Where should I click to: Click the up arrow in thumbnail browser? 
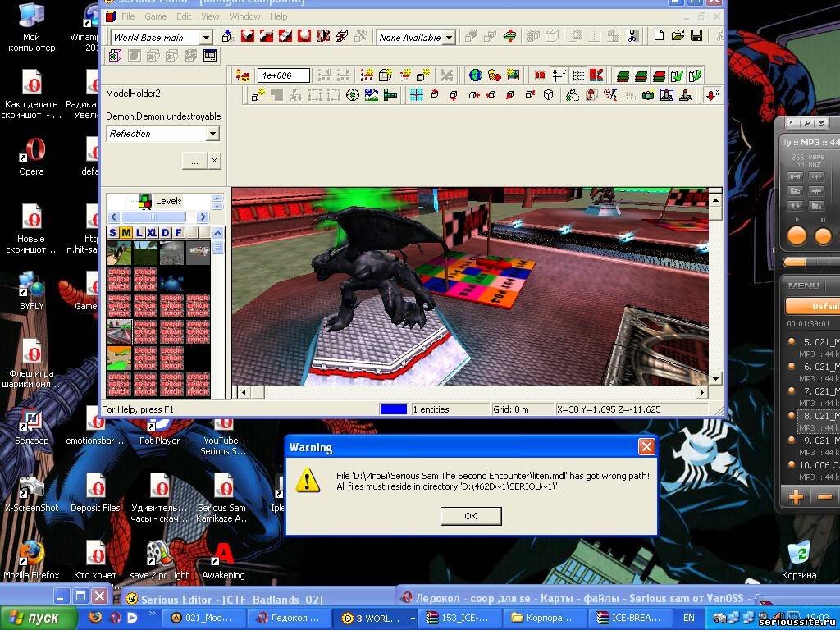pos(217,233)
